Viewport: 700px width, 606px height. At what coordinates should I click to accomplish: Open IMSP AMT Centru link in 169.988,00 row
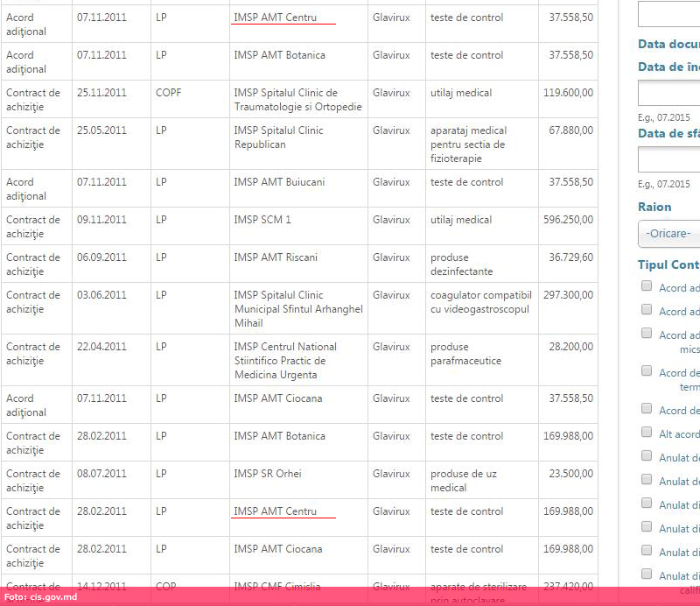[275, 511]
